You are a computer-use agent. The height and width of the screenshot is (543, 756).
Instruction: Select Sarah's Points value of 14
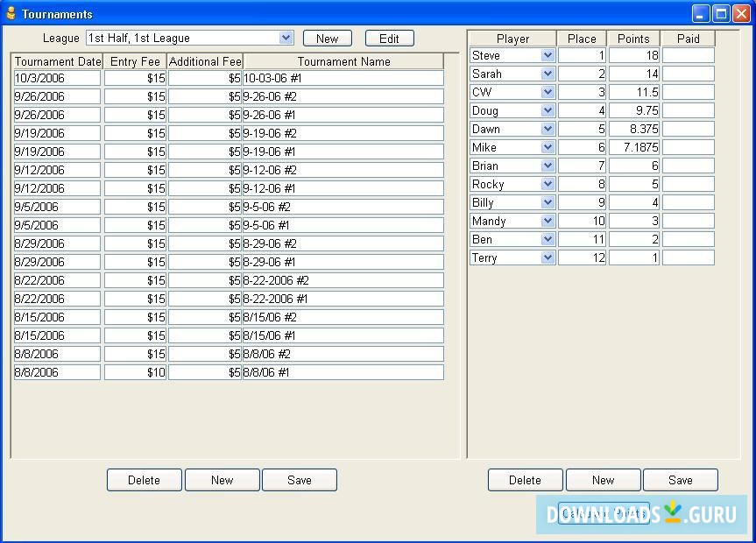632,74
